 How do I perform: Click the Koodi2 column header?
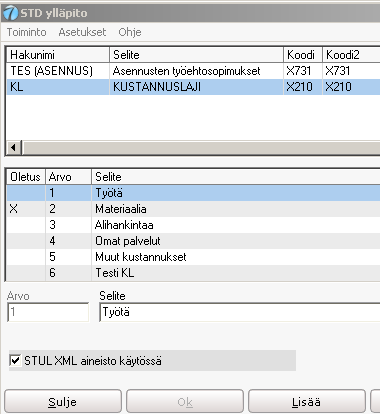pos(351,54)
